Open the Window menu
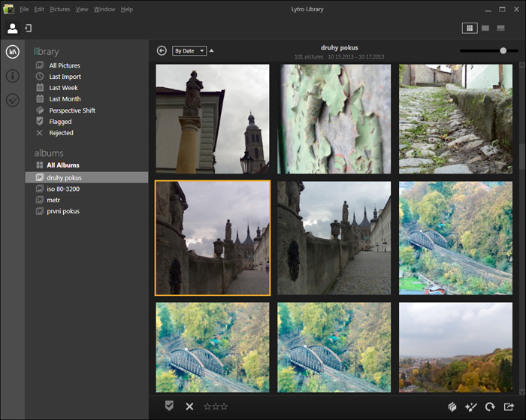Viewport: 526px width, 420px height. (104, 9)
